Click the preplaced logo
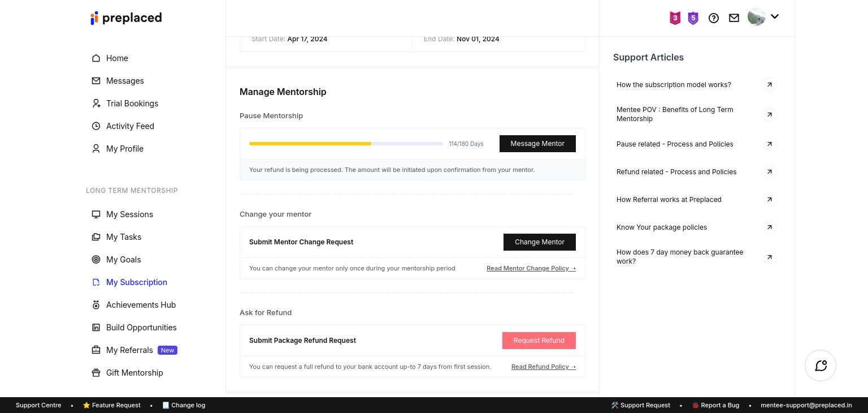 tap(126, 18)
